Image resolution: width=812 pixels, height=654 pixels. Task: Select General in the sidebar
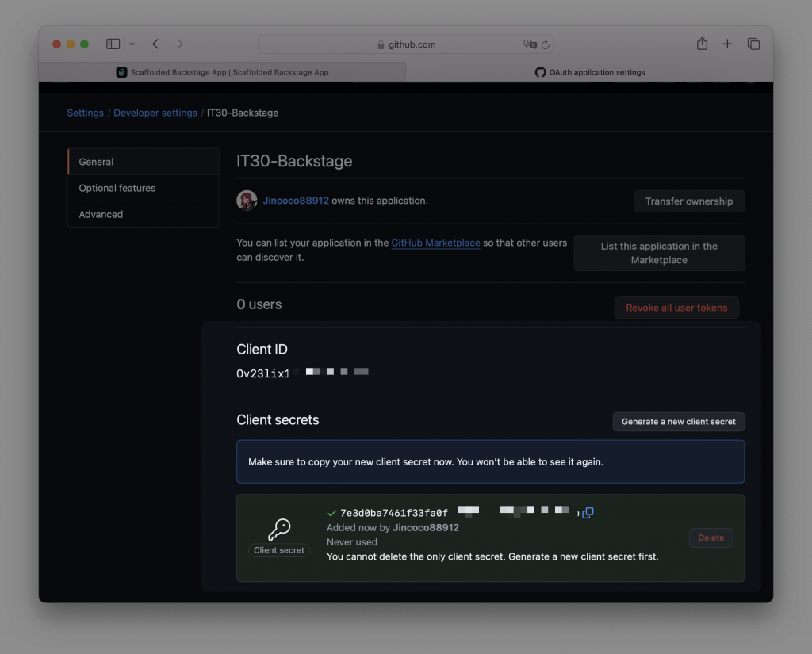[144, 162]
